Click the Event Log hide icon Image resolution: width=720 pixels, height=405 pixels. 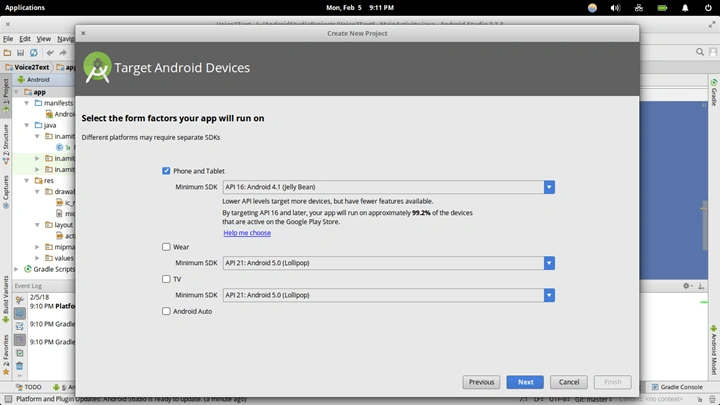[701, 286]
